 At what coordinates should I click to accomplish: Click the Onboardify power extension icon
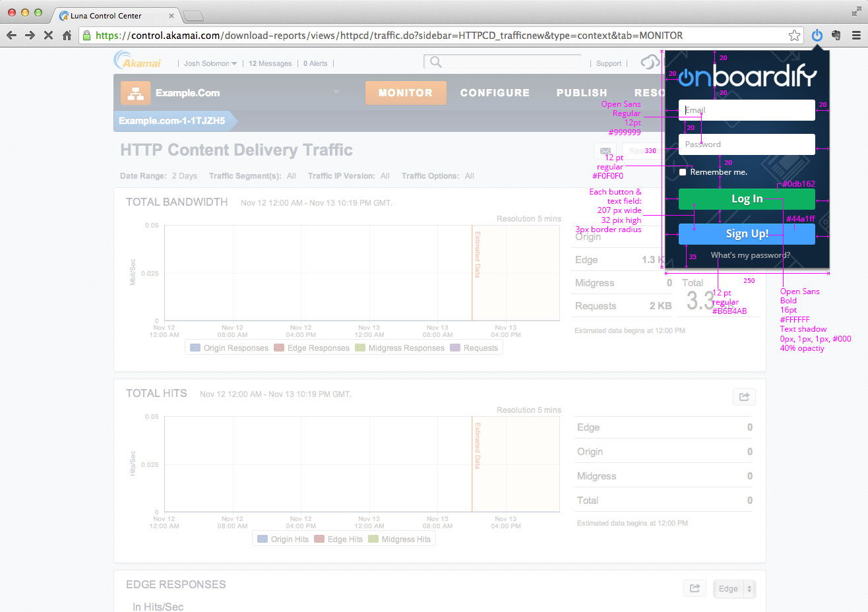click(x=817, y=36)
